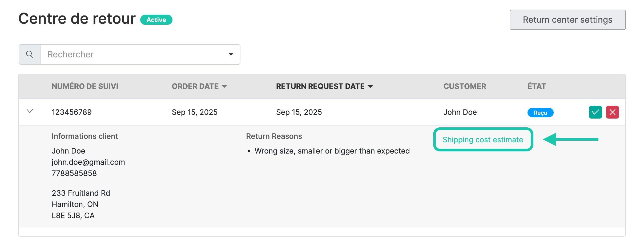Screen dimensions: 644x251
Task: Click the phone number 7788585858
Action: pyautogui.click(x=74, y=173)
